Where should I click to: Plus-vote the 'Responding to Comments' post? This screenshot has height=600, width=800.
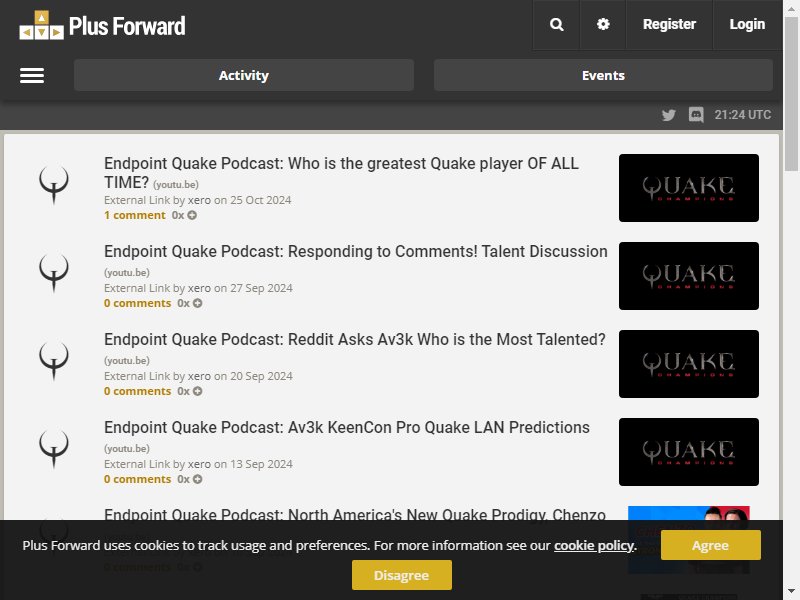click(x=197, y=303)
